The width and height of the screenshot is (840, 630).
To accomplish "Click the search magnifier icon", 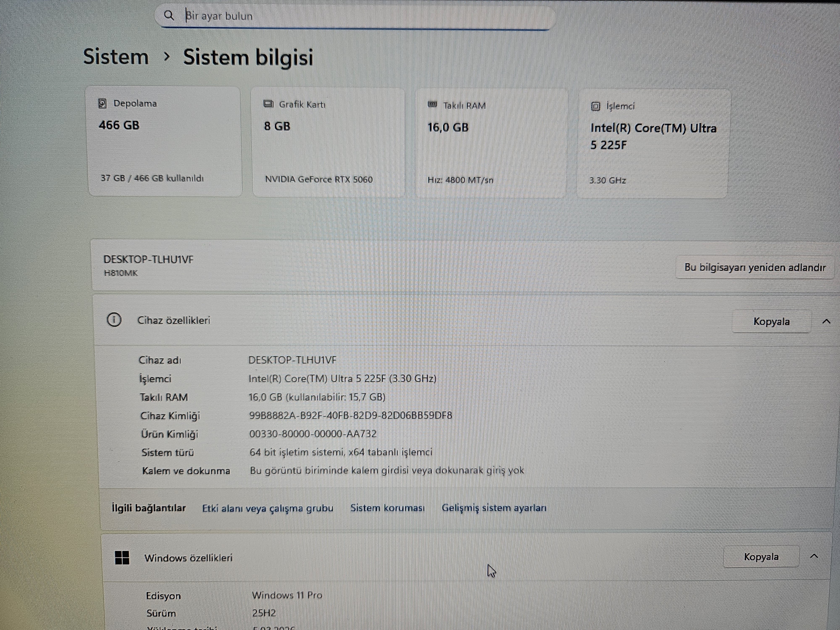I will tap(169, 16).
